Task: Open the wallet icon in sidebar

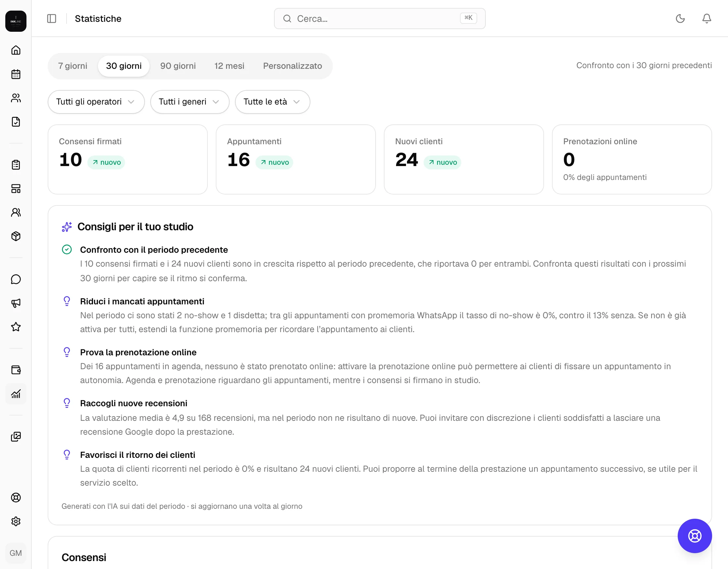Action: pyautogui.click(x=16, y=370)
